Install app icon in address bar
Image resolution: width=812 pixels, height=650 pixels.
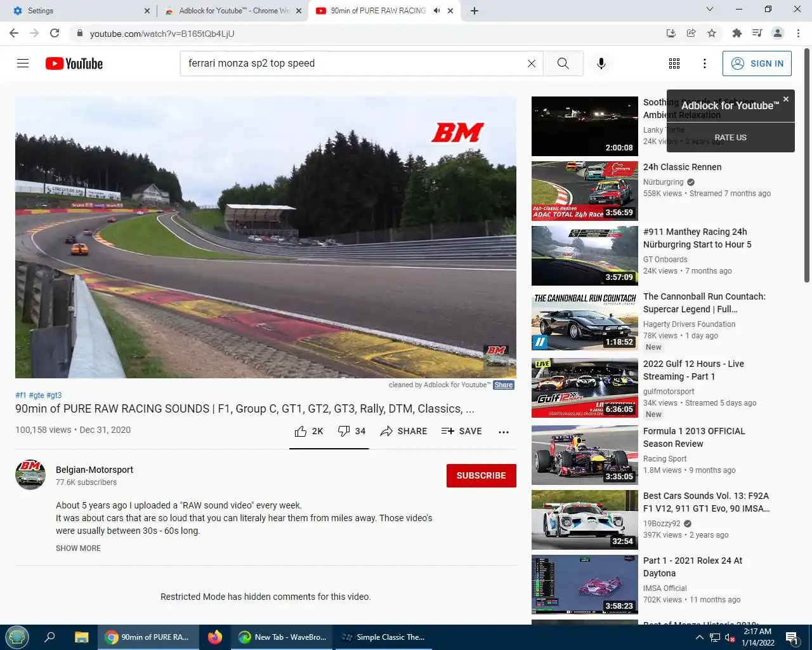[x=671, y=33]
